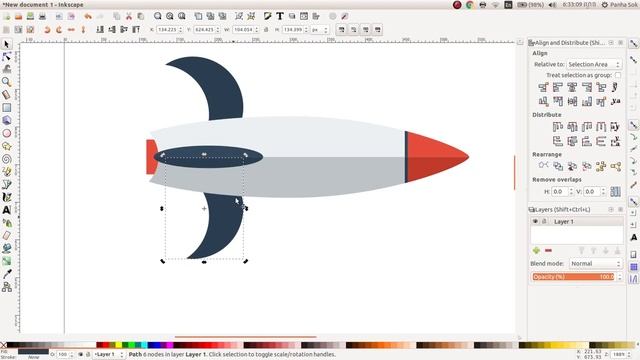Open Blend mode Normal dropdown
Viewport: 640px width, 360px height.
[x=596, y=264]
